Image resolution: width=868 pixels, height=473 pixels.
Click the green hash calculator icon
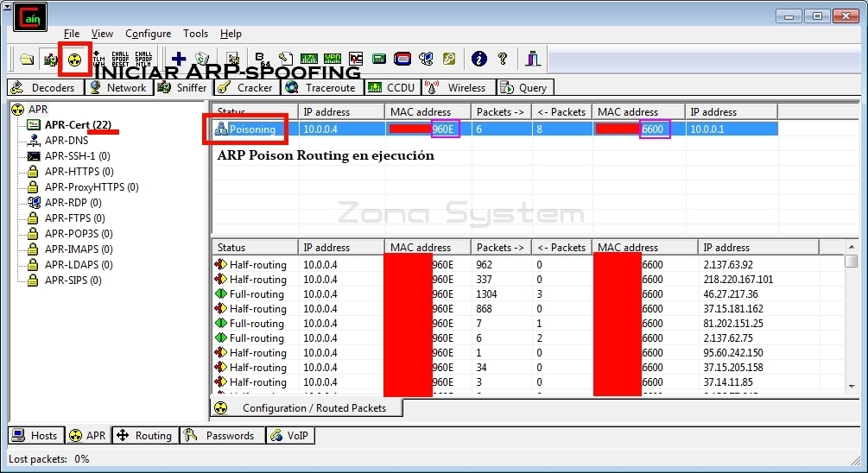pos(379,58)
